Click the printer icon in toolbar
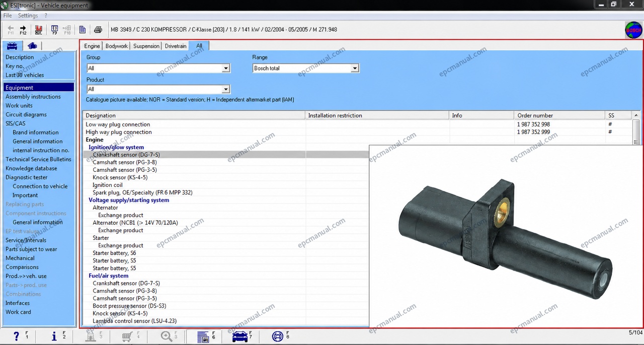644x345 pixels. click(98, 30)
